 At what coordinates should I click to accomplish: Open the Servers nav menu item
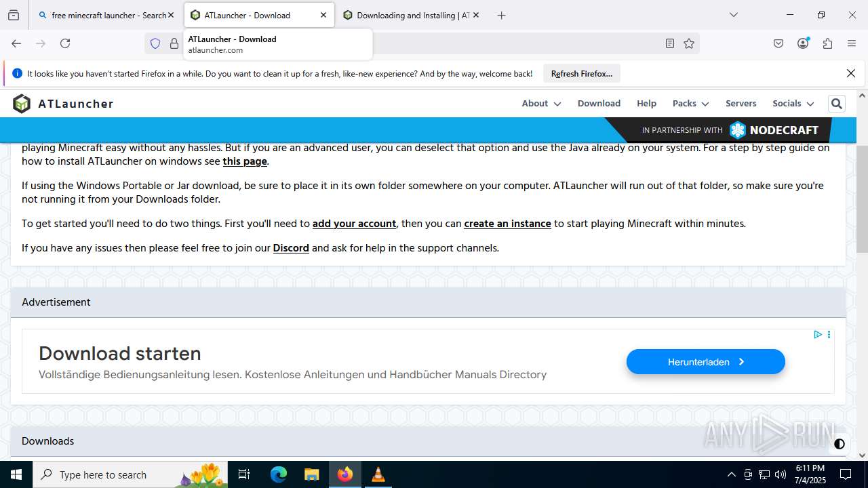[x=741, y=104]
